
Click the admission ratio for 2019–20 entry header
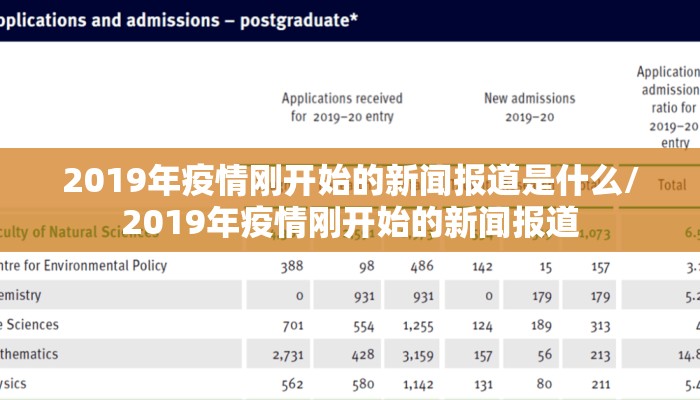pyautogui.click(x=671, y=107)
